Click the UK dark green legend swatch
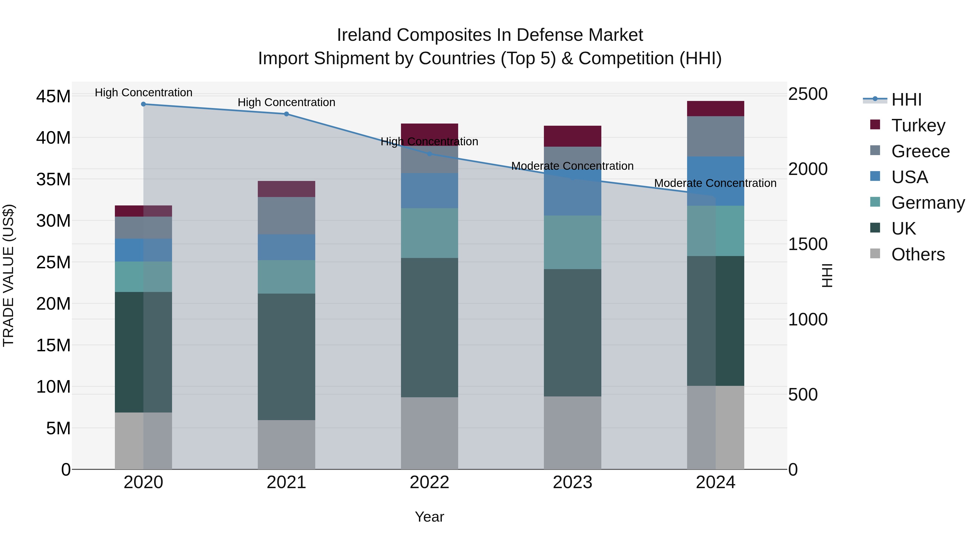 (x=875, y=227)
